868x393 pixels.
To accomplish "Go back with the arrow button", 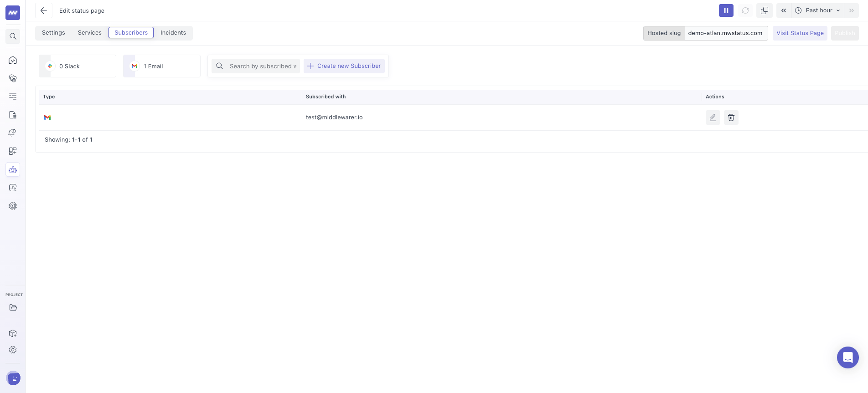I will (44, 10).
